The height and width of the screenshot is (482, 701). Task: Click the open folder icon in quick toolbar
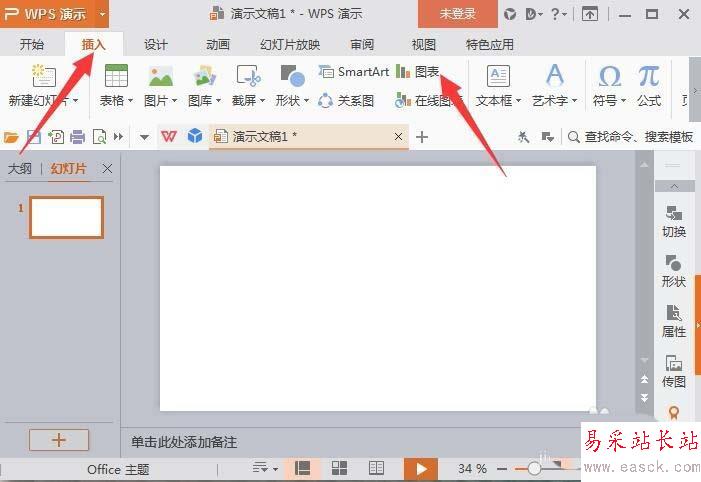(11, 137)
